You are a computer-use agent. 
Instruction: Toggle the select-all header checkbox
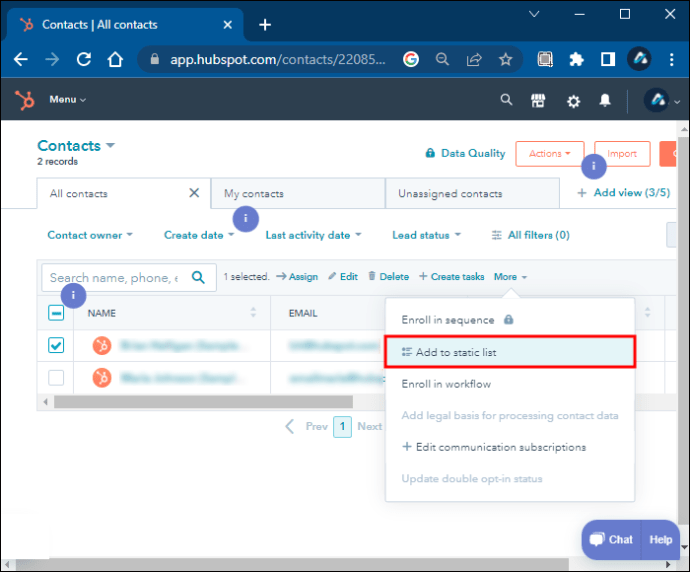point(56,313)
